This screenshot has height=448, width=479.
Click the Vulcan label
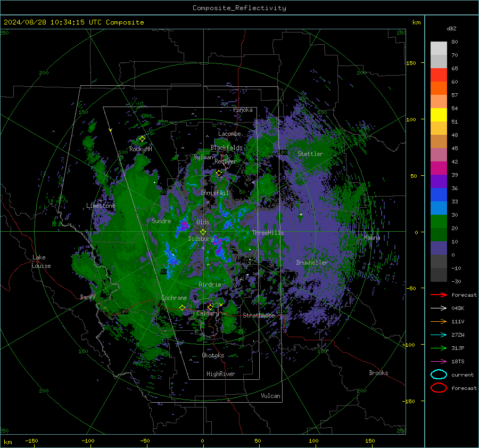click(270, 396)
